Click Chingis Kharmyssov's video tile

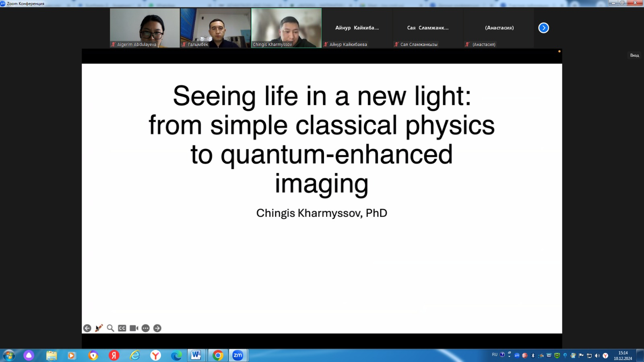286,27
